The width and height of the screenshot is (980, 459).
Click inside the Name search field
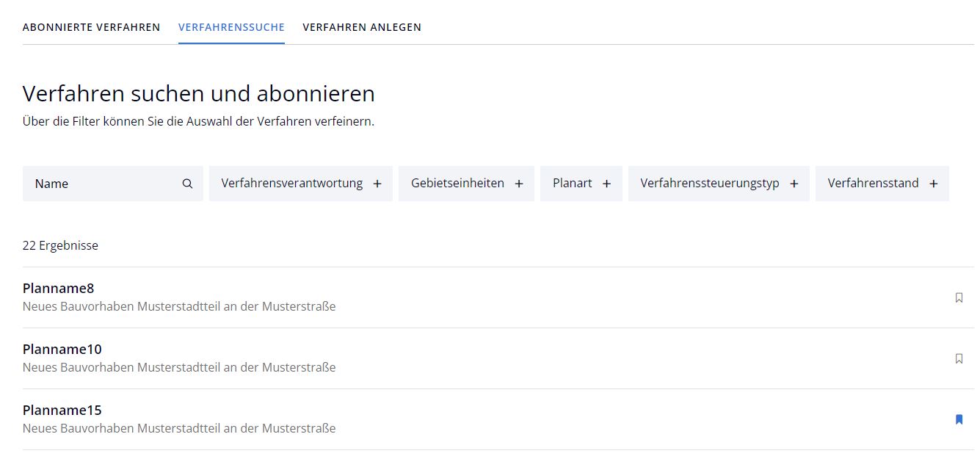[x=88, y=184]
